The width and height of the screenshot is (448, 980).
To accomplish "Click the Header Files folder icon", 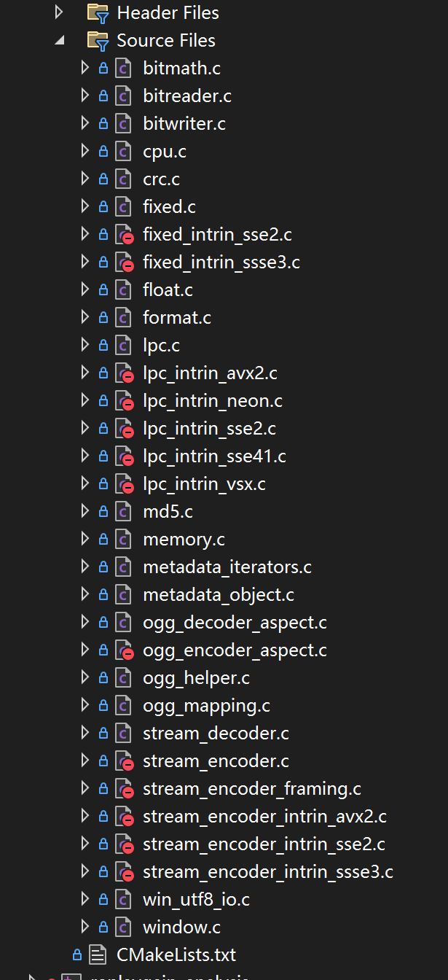I will (97, 12).
